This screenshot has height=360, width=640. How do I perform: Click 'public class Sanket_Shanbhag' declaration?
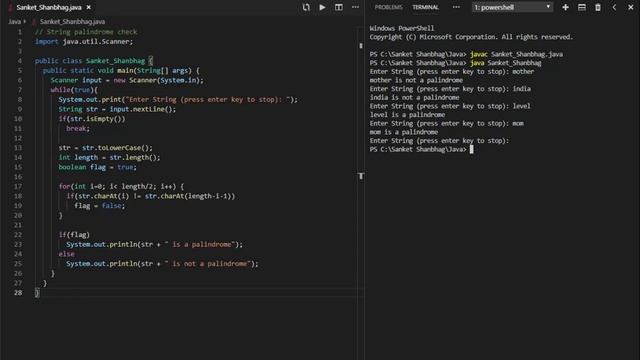(90, 61)
